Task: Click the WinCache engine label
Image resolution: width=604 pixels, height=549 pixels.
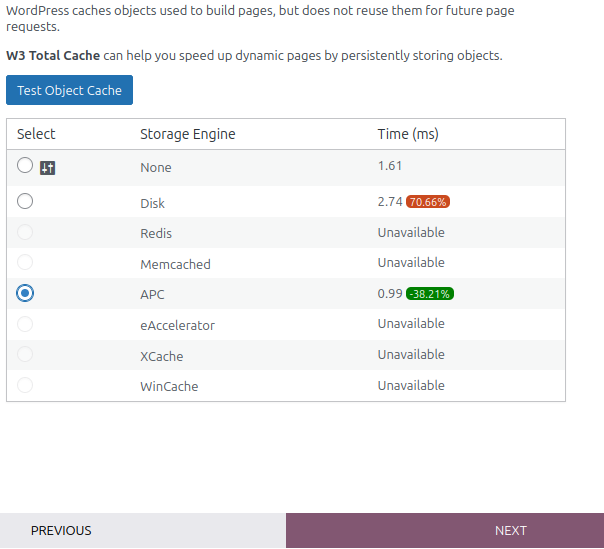Action: point(169,386)
